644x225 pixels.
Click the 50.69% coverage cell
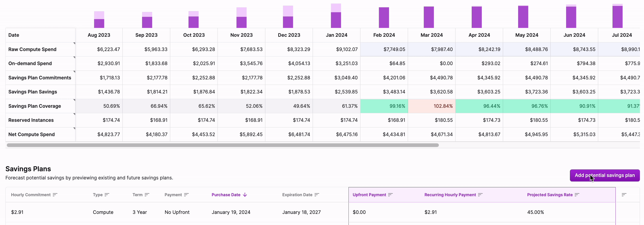(x=99, y=106)
